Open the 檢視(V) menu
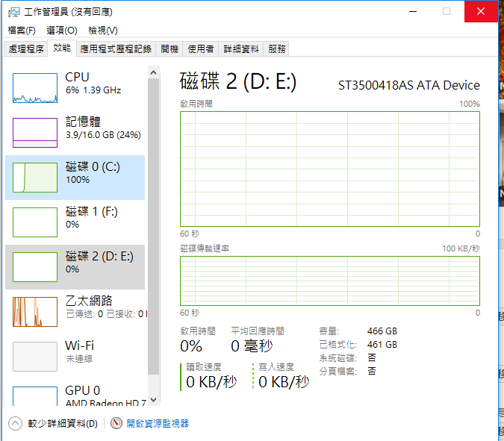Viewport: 504px width, 441px height. click(x=103, y=31)
